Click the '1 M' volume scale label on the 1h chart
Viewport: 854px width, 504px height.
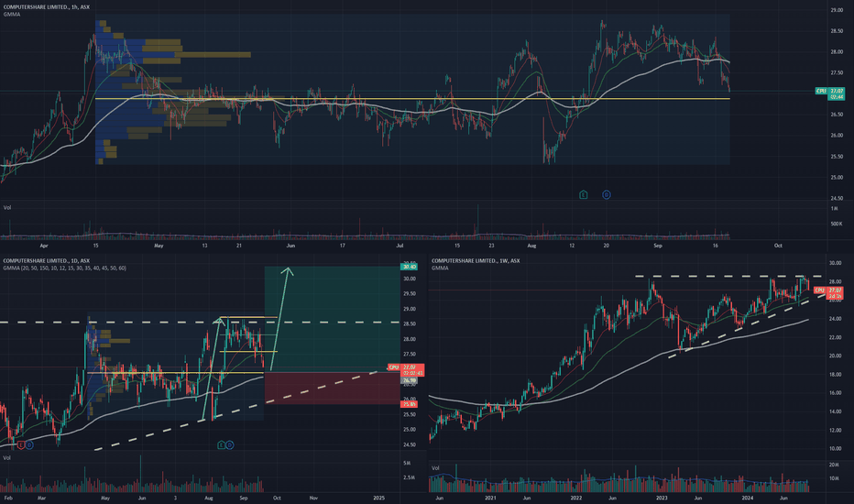(x=835, y=209)
